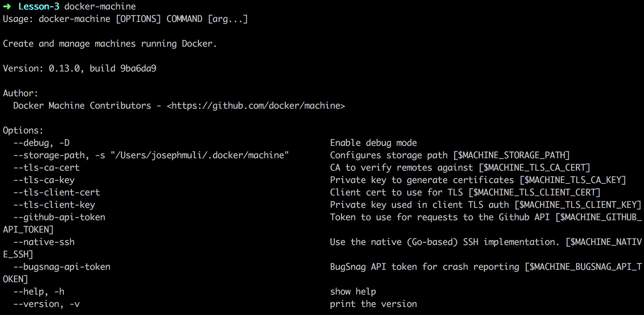The image size is (644, 315).
Task: Click the Version: 0.13.0 build line
Action: (x=80, y=69)
